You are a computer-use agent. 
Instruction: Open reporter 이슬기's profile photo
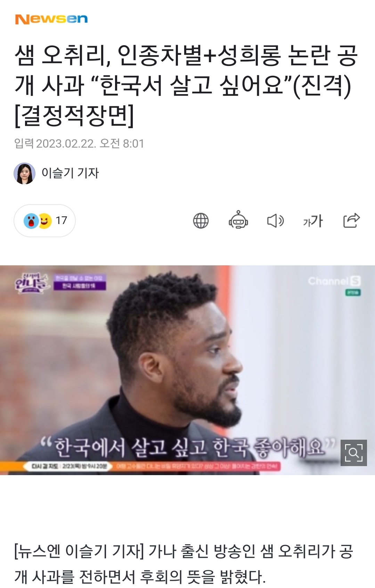coord(24,173)
